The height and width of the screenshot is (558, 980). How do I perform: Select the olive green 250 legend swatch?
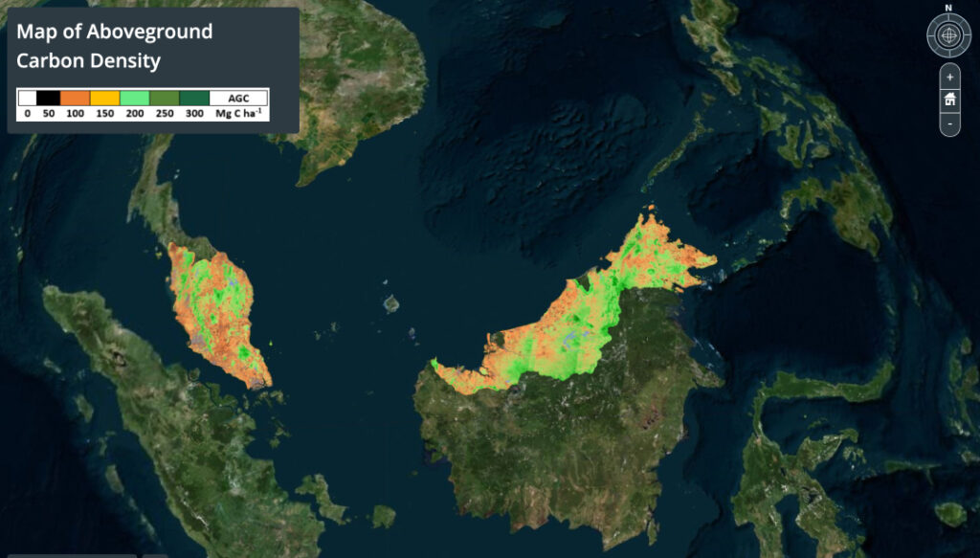(x=165, y=98)
